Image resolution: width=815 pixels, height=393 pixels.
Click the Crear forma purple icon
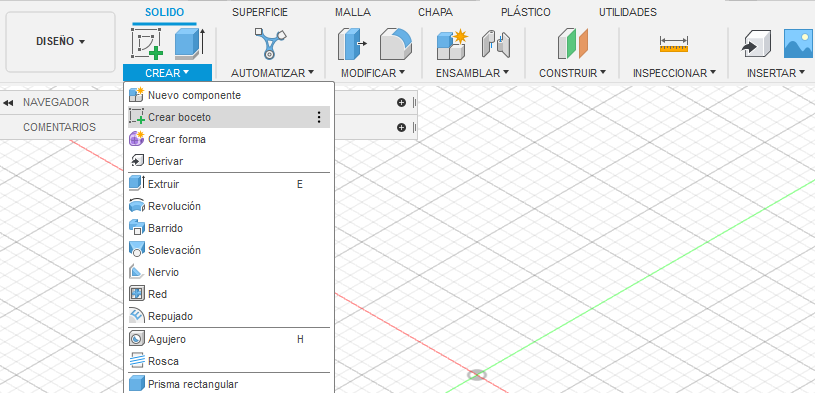(136, 139)
